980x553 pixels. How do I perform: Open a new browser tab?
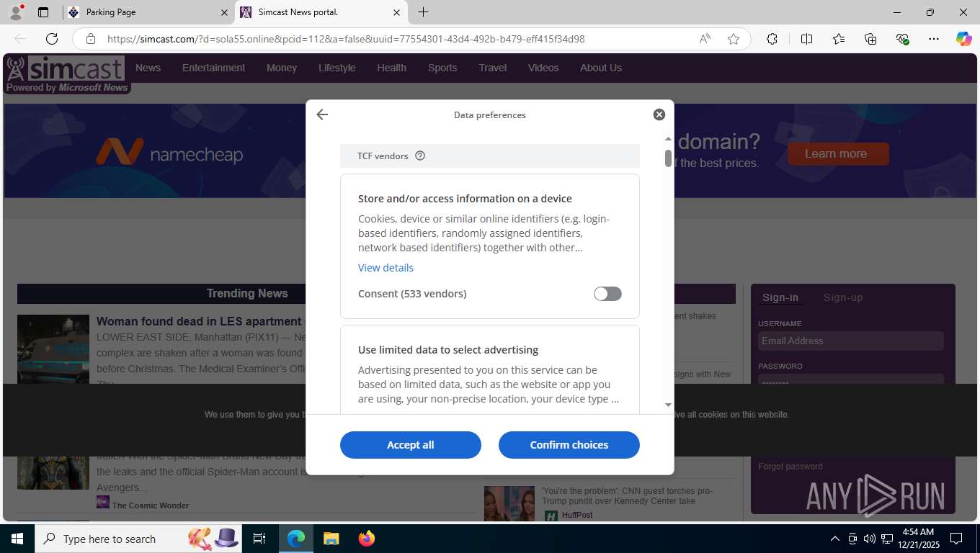(x=423, y=12)
